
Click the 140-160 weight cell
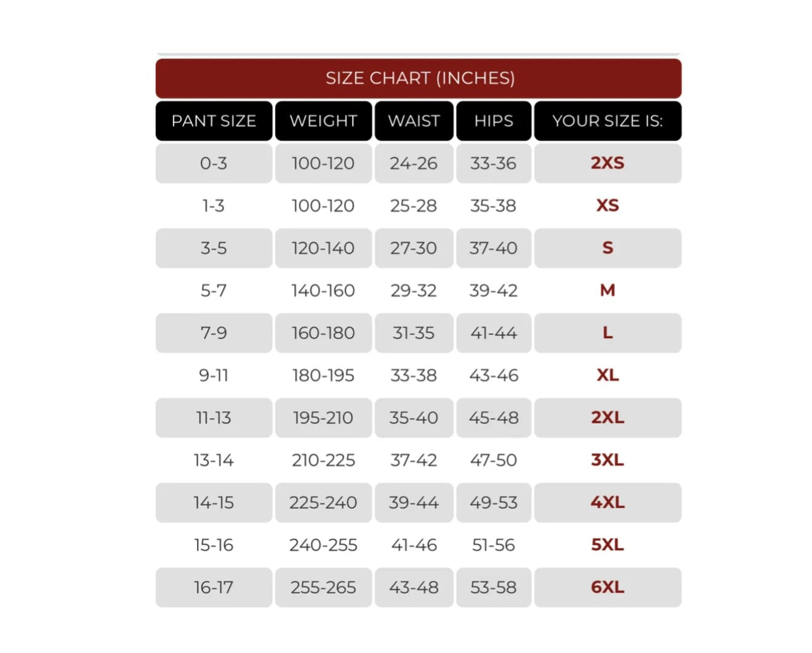click(323, 290)
